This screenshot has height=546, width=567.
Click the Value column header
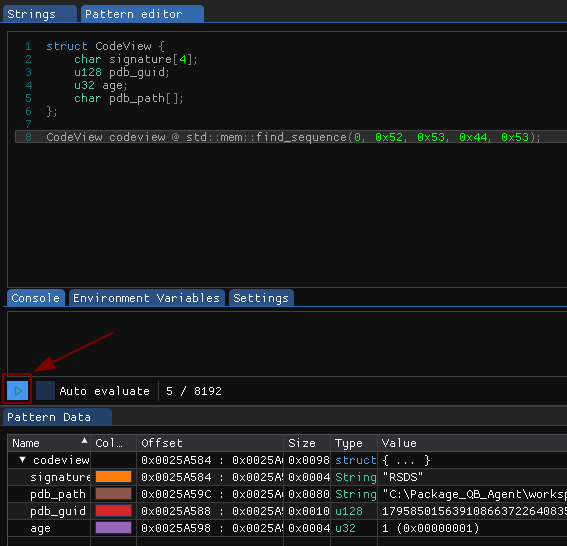pos(472,443)
